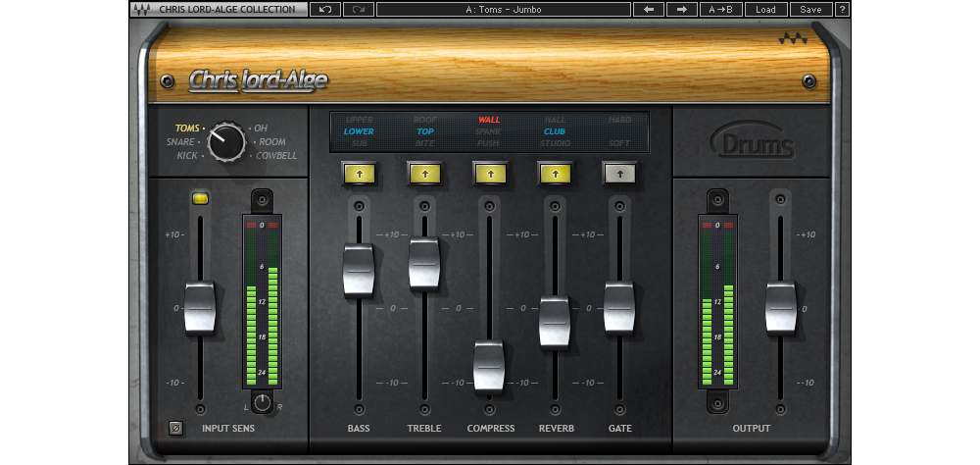
Task: Click the GATE label under fader
Action: pyautogui.click(x=620, y=429)
